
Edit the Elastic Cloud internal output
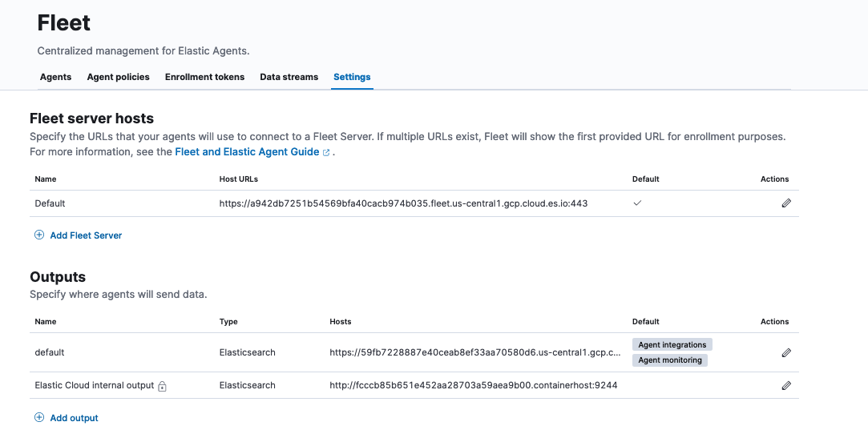point(785,385)
